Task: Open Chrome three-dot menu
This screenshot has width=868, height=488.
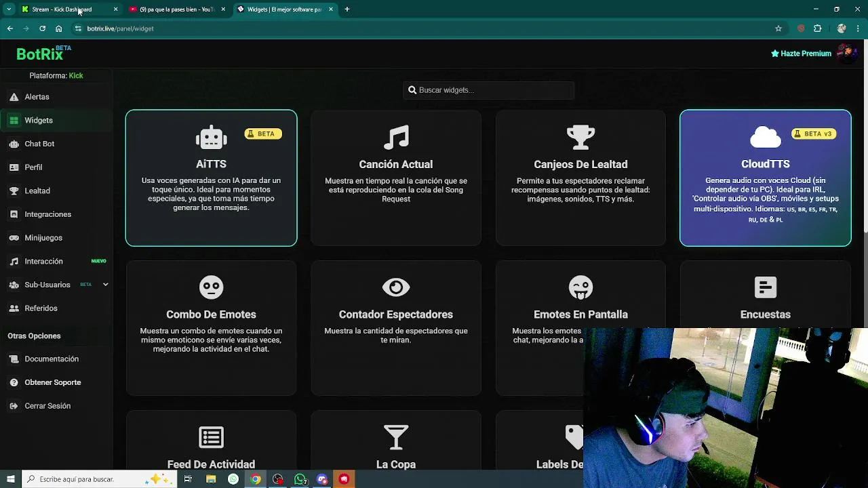Action: pos(859,28)
